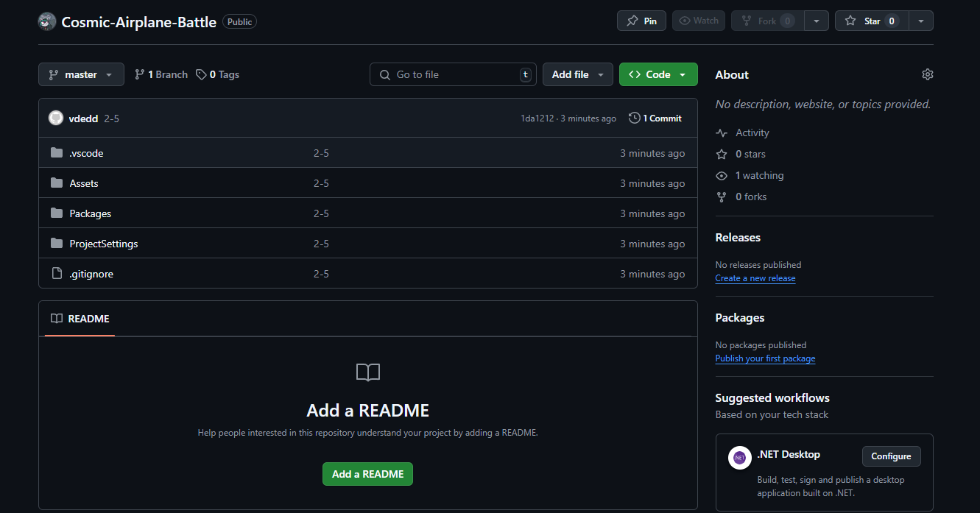Configure the .NET Desktop workflow

click(891, 456)
